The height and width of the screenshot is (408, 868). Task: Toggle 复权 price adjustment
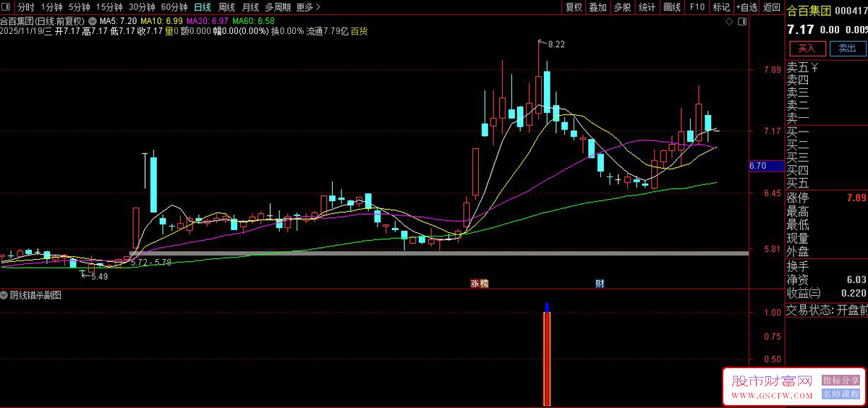coord(574,7)
